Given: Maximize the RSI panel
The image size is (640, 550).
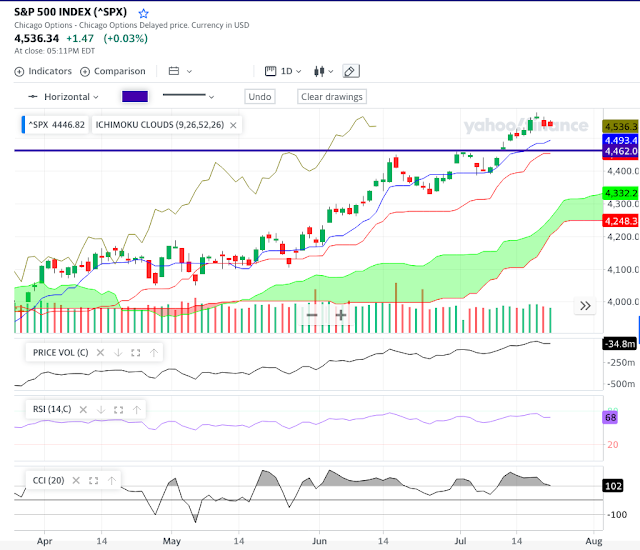Looking at the screenshot, I should pyautogui.click(x=118, y=410).
